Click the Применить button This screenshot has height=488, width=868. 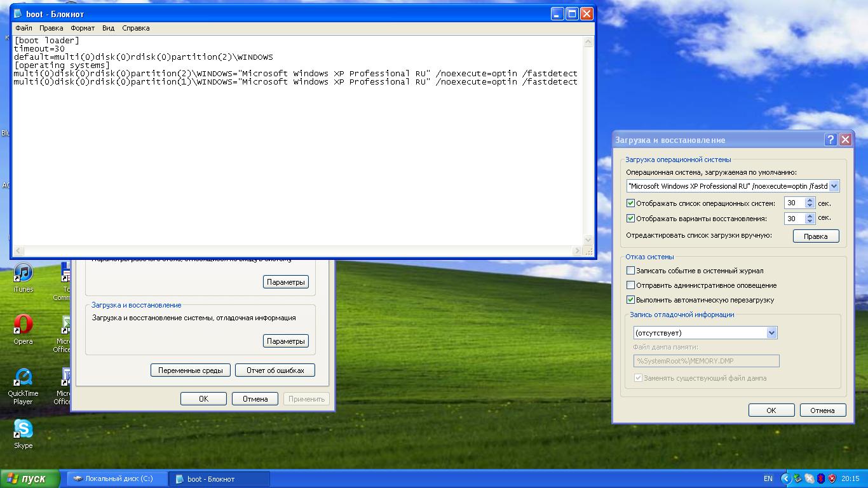coord(306,398)
